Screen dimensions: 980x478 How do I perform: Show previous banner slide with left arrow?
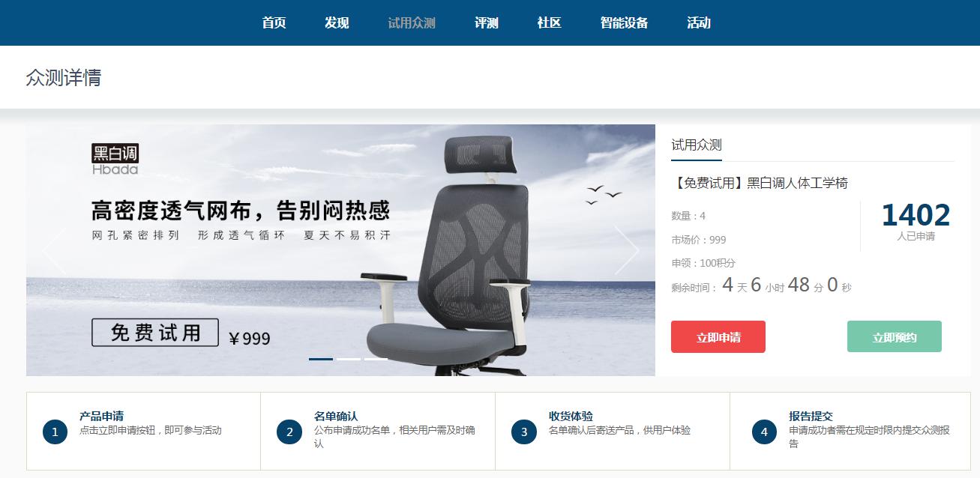pos(54,250)
